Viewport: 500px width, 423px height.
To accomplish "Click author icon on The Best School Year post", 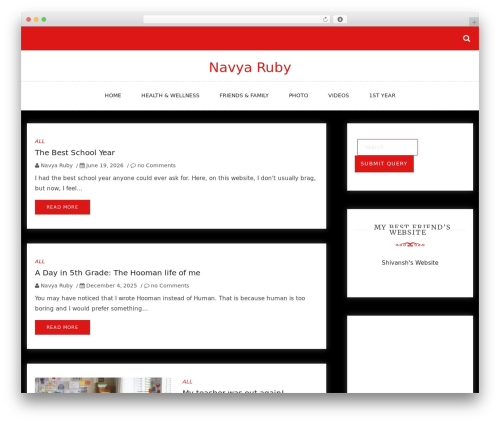I will pyautogui.click(x=37, y=165).
